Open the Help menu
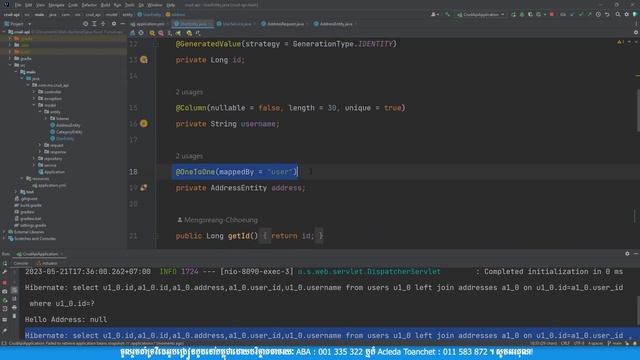The image size is (640, 360). 171,5
